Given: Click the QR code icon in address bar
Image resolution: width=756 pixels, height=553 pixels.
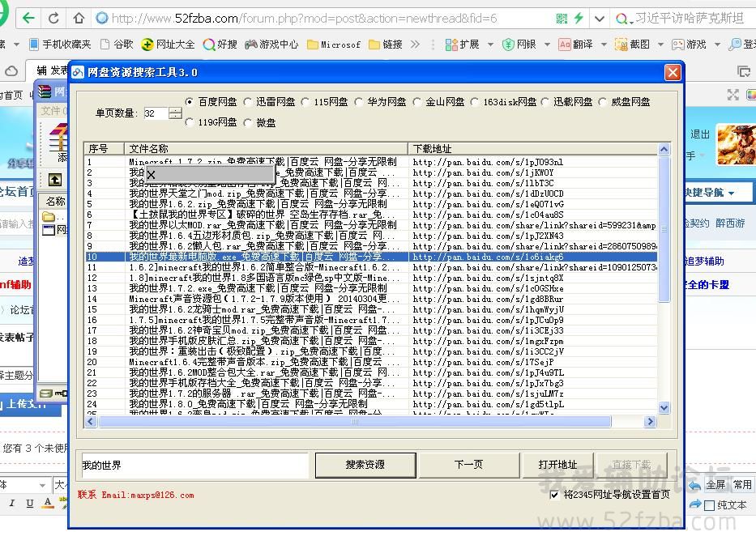Looking at the screenshot, I should [x=562, y=19].
